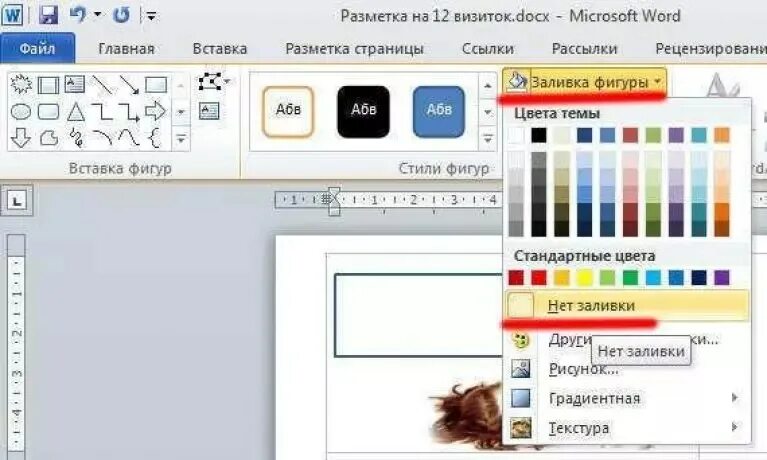Open the Рецензирование tab
This screenshot has width=767, height=460.
click(x=709, y=48)
